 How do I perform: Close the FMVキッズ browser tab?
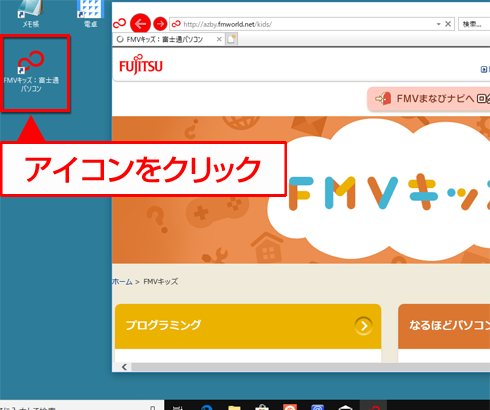tap(219, 39)
